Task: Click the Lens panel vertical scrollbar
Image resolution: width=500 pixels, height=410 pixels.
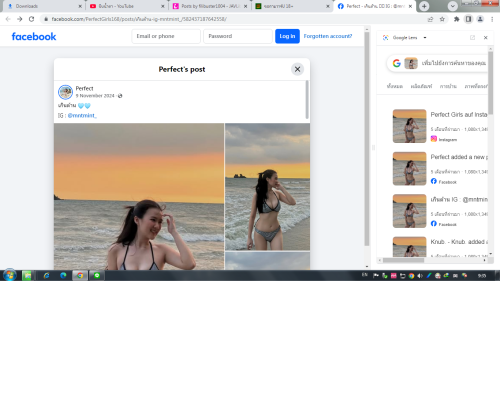Action: coord(490,83)
